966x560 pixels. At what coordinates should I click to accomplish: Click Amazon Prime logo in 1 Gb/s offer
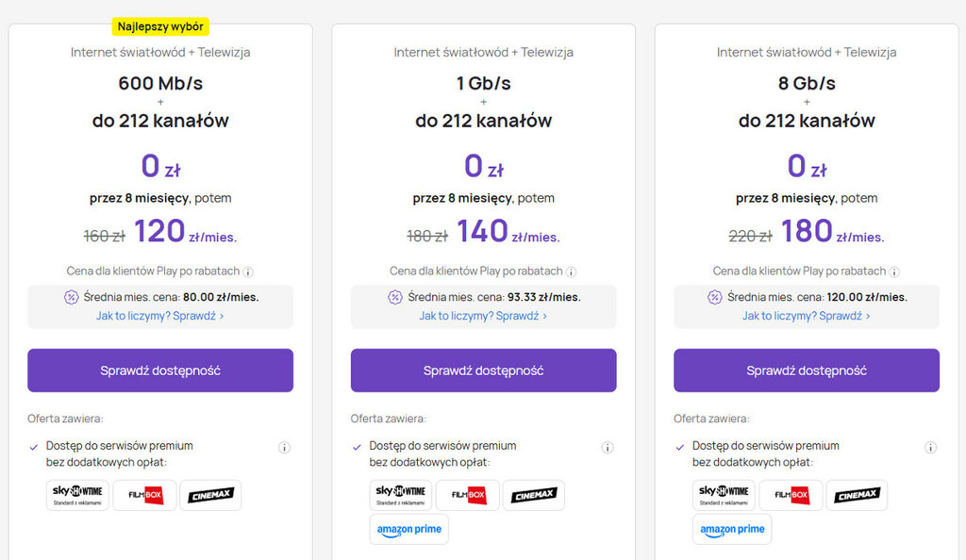[x=409, y=529]
